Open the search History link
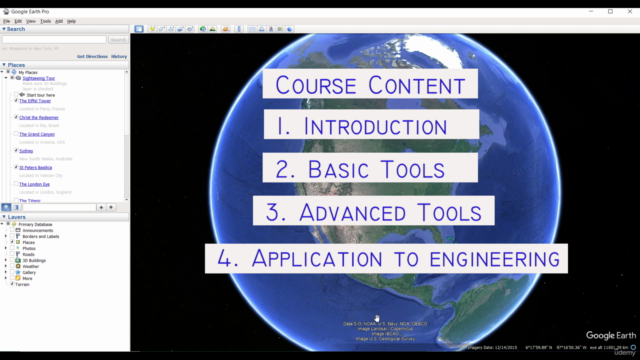Viewport: 640px width, 360px height. pyautogui.click(x=119, y=56)
